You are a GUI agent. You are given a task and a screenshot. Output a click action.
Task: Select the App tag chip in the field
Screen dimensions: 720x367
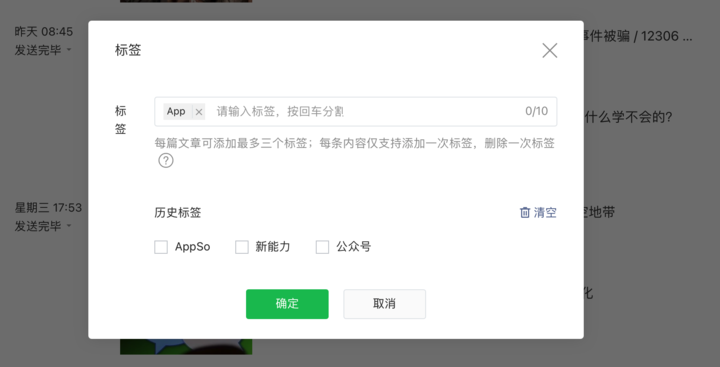pos(176,112)
